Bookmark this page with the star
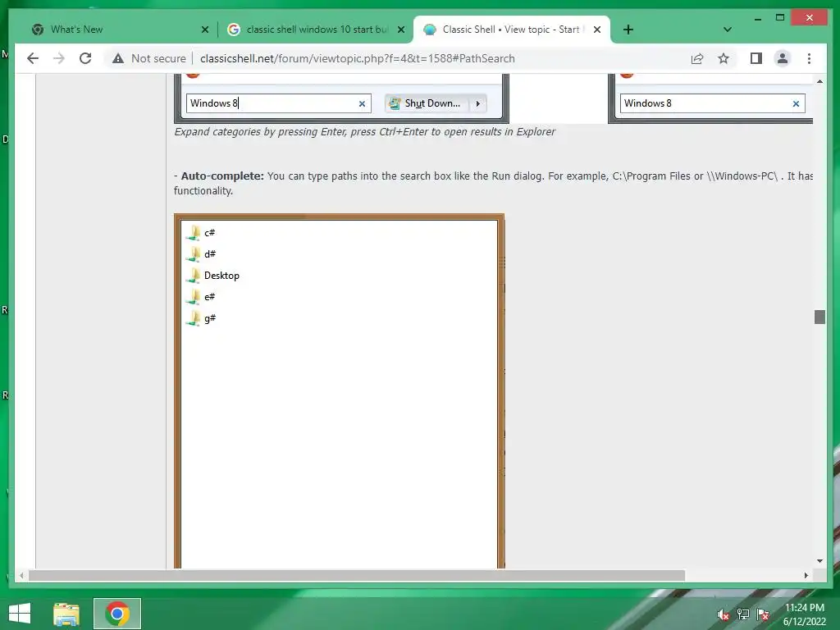Screen dimensions: 840x630 click(724, 58)
